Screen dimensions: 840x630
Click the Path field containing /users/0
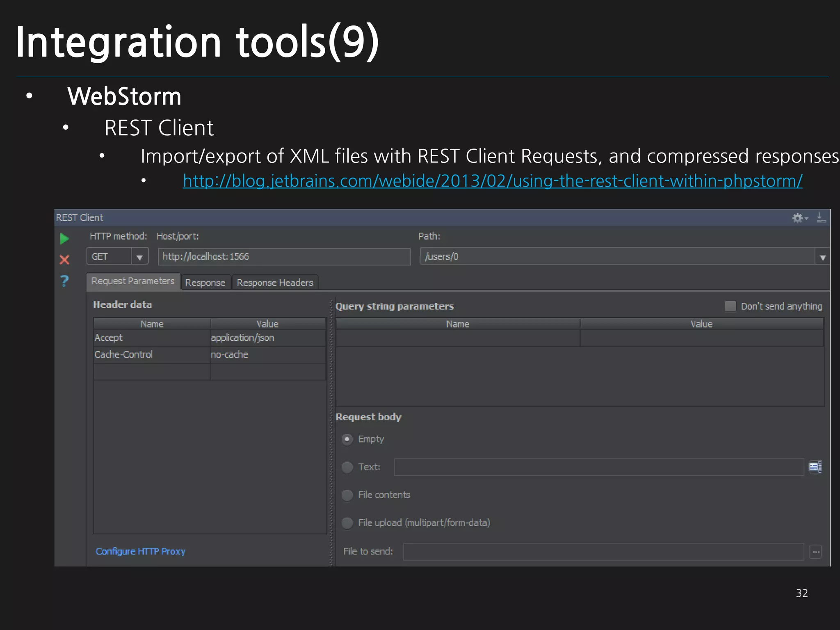617,257
